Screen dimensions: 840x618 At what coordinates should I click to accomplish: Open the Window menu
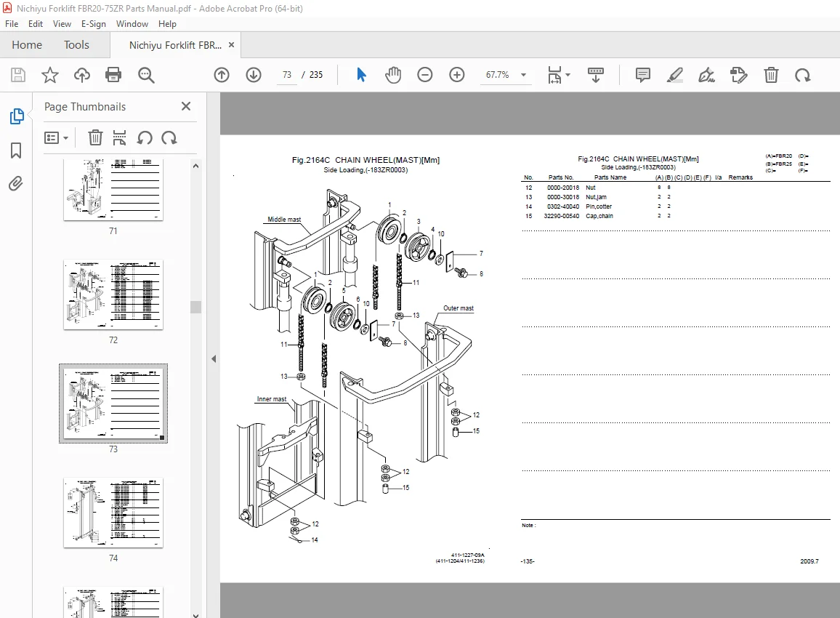click(x=132, y=23)
